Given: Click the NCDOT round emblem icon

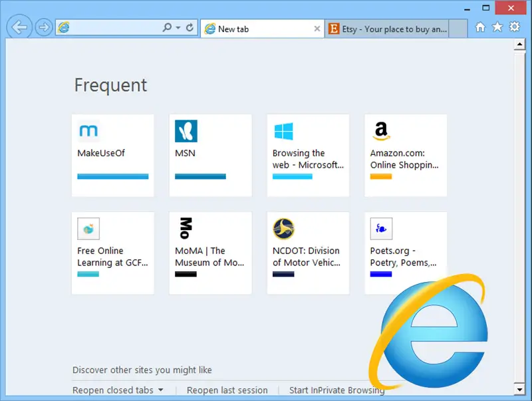Looking at the screenshot, I should click(x=284, y=229).
